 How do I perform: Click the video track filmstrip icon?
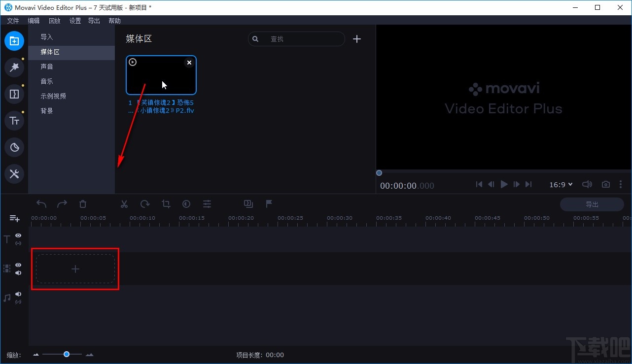tap(7, 268)
